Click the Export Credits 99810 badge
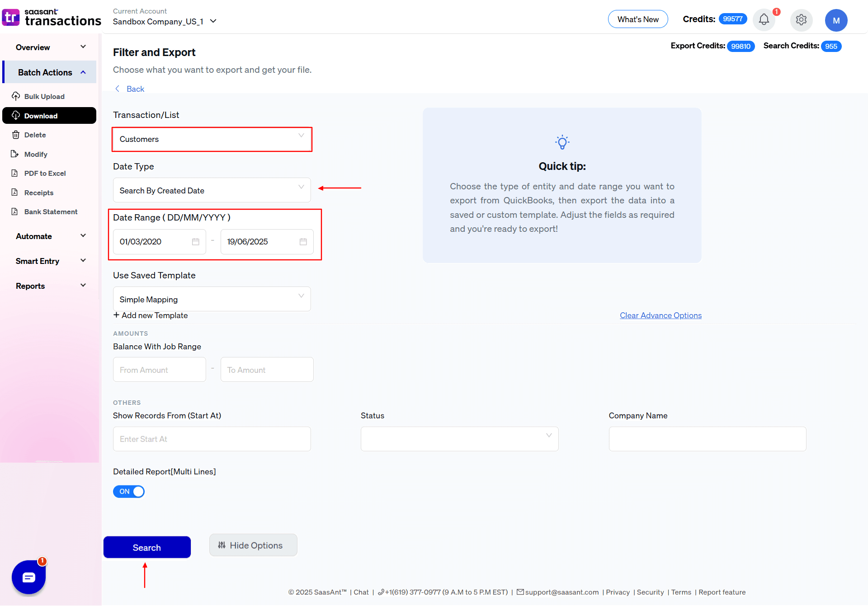The image size is (868, 606). pyautogui.click(x=741, y=46)
